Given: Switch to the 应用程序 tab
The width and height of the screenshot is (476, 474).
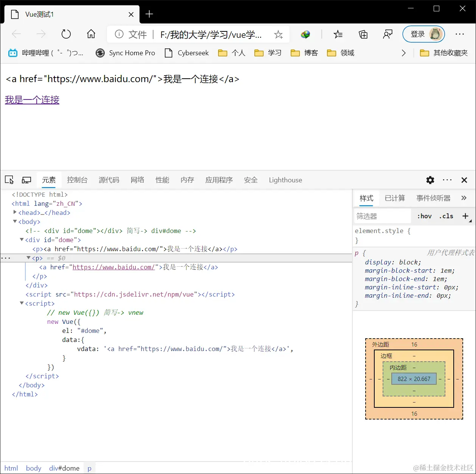Looking at the screenshot, I should pyautogui.click(x=219, y=180).
